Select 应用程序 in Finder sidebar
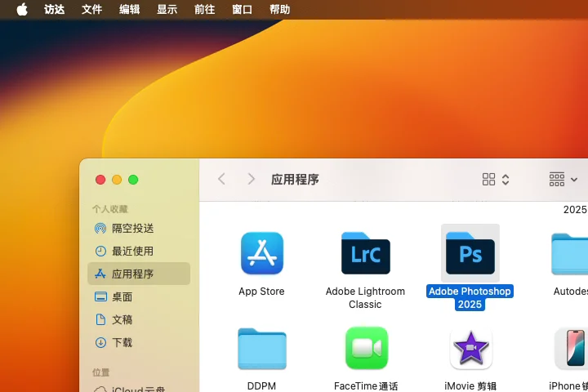This screenshot has width=588, height=392. [x=139, y=274]
